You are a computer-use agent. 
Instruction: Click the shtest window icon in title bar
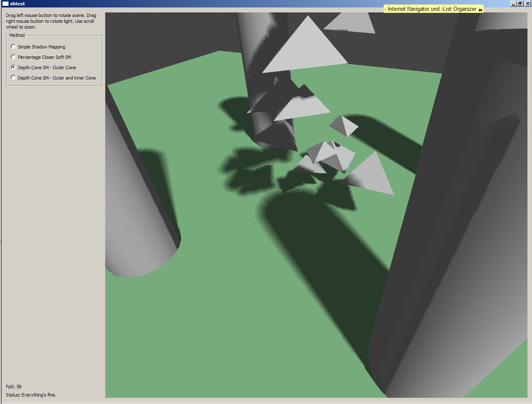point(5,4)
